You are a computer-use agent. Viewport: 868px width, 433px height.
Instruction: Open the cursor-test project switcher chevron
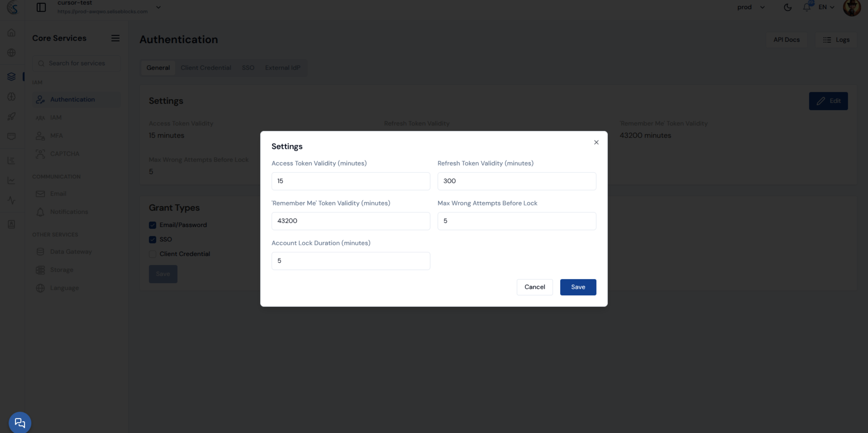click(x=158, y=7)
